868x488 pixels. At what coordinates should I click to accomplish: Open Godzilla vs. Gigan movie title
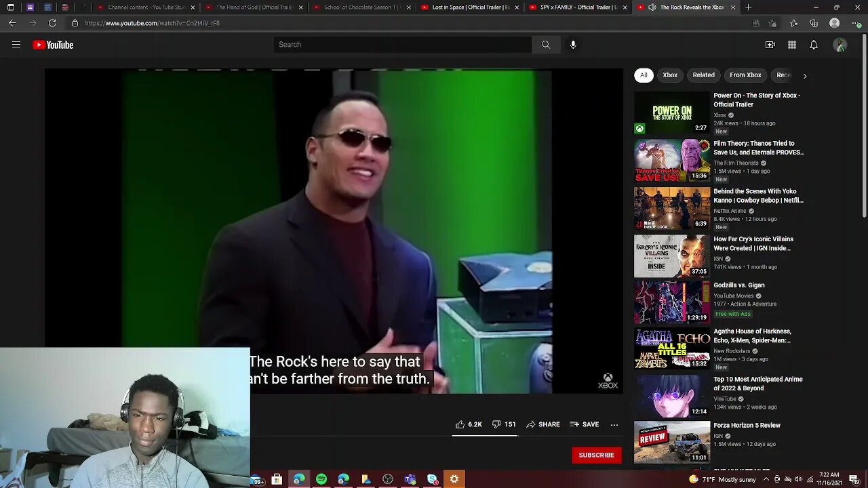point(738,285)
